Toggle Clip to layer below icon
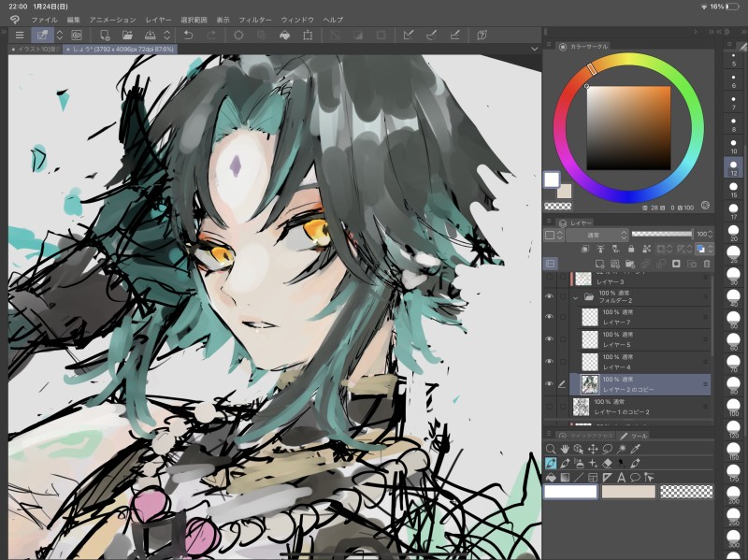The height and width of the screenshot is (560, 748). click(x=585, y=249)
